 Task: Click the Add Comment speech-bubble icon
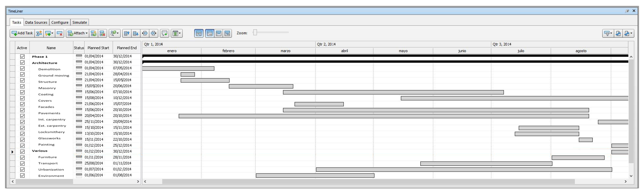click(165, 33)
